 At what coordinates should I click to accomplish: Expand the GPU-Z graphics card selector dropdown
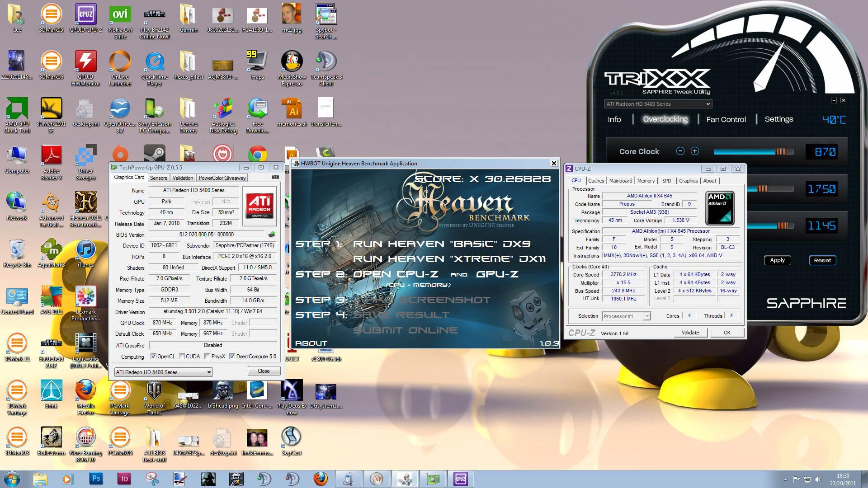209,372
